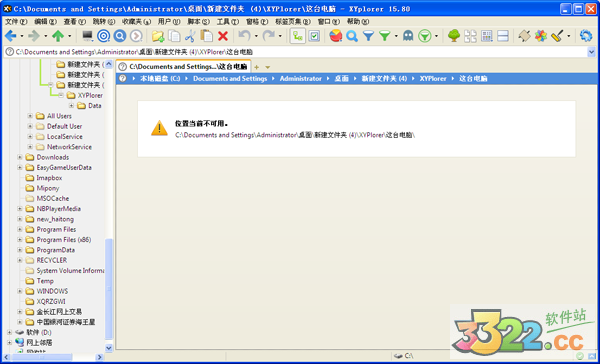Click Documents and Settings breadcrumb
The width and height of the screenshot is (600, 364).
point(230,79)
